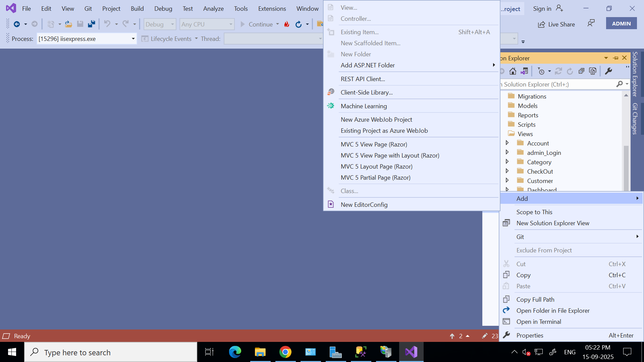Click the Solution Explorer Home icon
This screenshot has height=362, width=644.
coord(513,71)
